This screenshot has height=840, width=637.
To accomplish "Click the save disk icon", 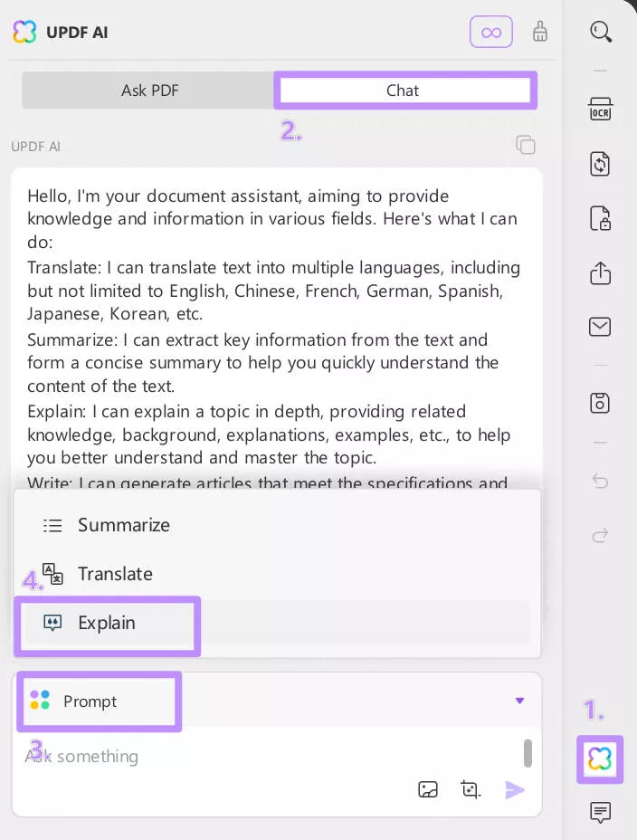I will coord(600,403).
